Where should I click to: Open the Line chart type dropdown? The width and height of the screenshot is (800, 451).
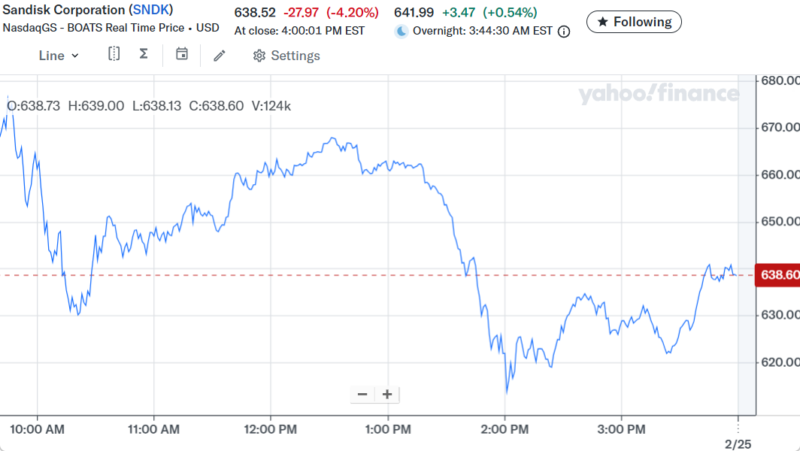pos(59,55)
